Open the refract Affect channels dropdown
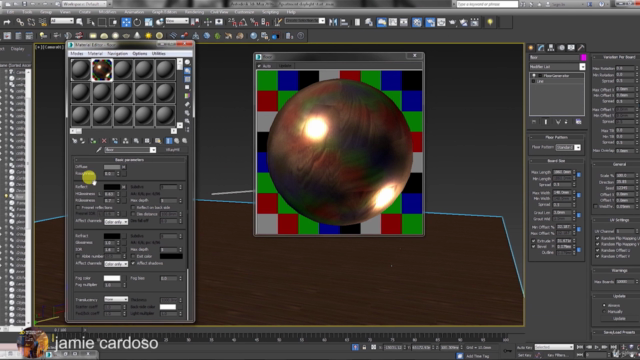This screenshot has height=360, width=640. (x=116, y=264)
